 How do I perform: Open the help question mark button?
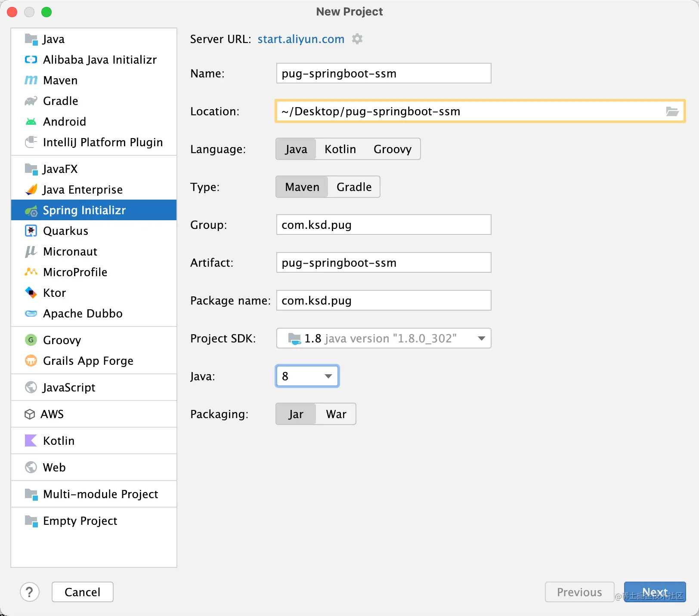click(x=29, y=592)
